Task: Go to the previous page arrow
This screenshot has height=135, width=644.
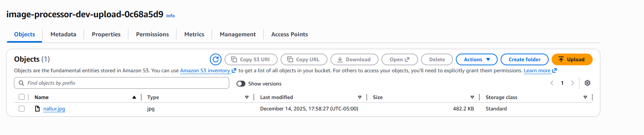Action: click(x=552, y=83)
